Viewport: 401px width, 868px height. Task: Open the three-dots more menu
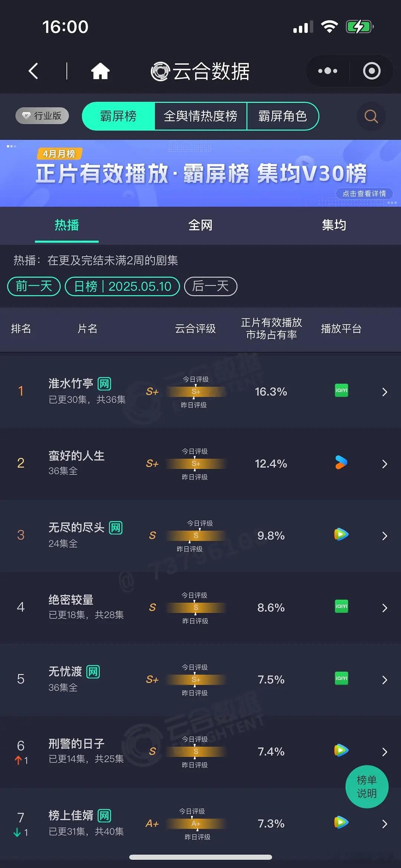click(x=327, y=71)
